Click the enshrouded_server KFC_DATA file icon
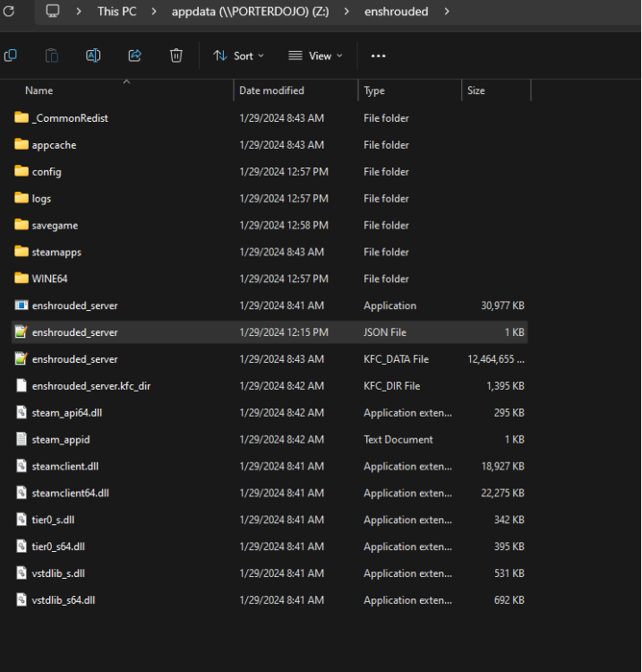The image size is (642, 672). 21,358
